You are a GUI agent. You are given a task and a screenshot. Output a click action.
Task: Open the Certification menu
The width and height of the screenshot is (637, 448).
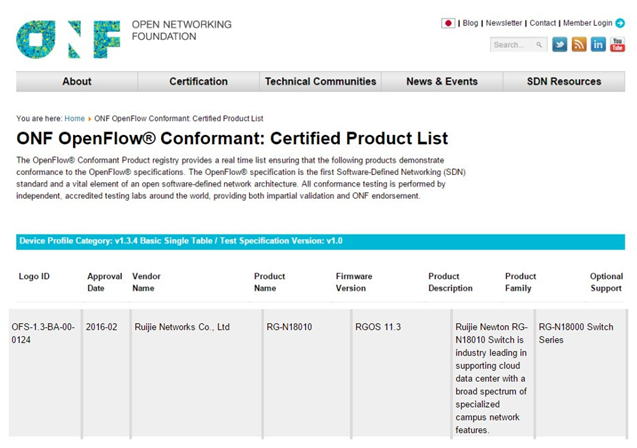pos(199,82)
